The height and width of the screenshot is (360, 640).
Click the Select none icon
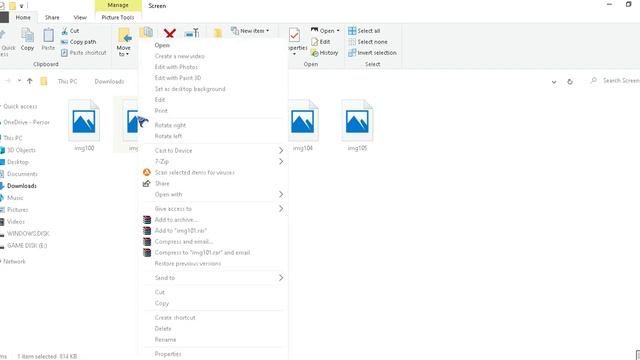[x=352, y=42]
